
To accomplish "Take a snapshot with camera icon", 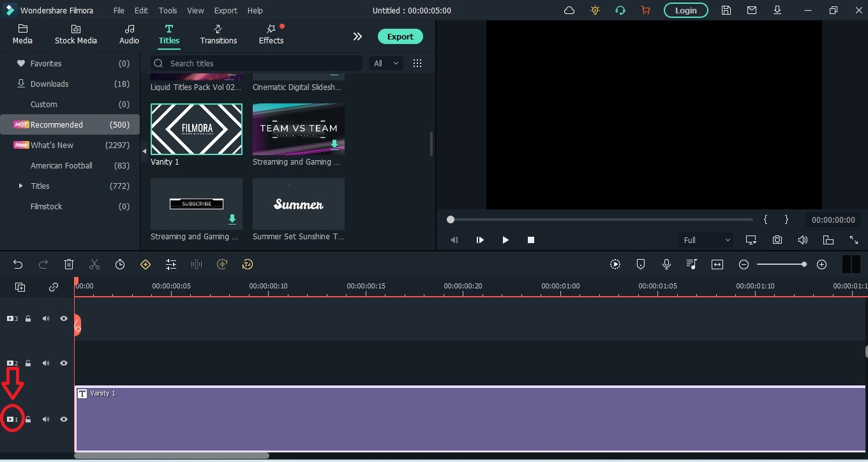I will [777, 240].
